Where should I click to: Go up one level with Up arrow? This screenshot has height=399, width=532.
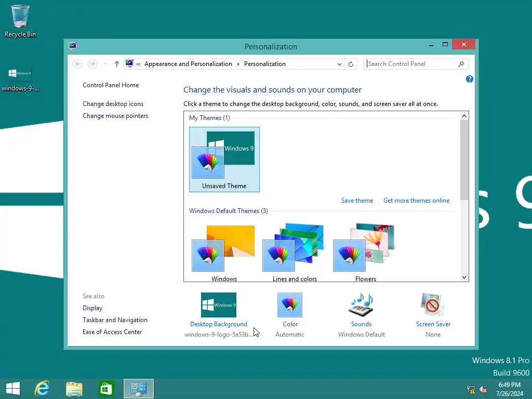pyautogui.click(x=117, y=64)
